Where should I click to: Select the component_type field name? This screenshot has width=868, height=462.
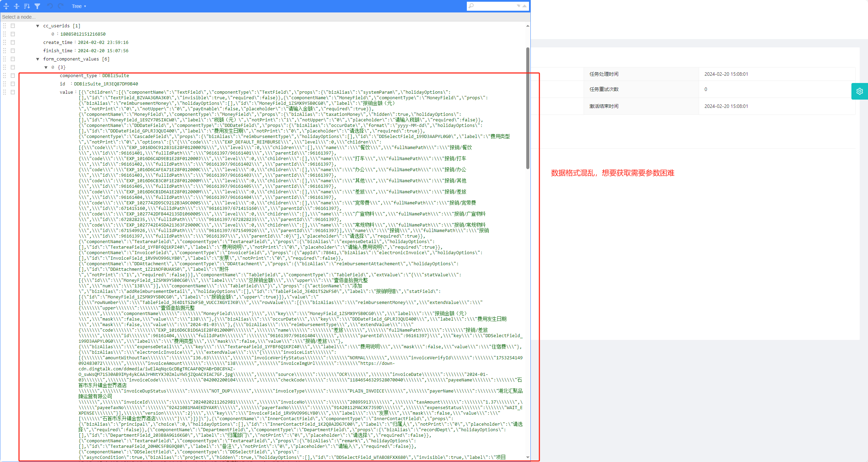coord(78,76)
